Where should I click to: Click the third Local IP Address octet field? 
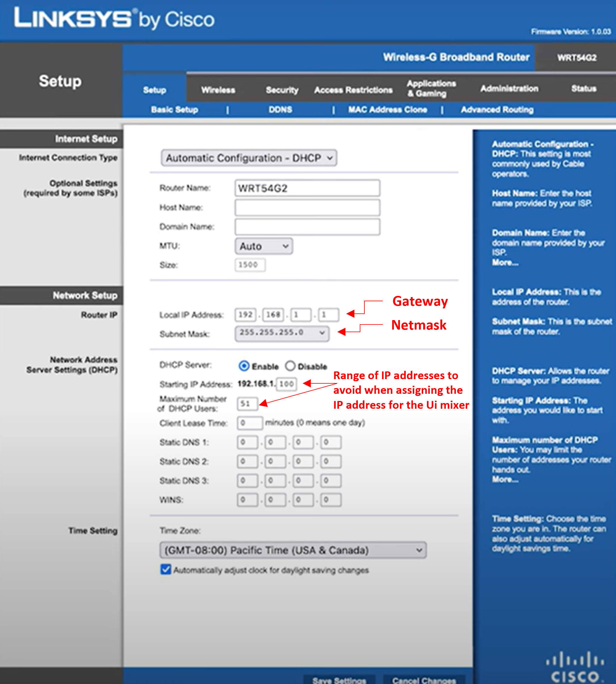[x=301, y=315]
